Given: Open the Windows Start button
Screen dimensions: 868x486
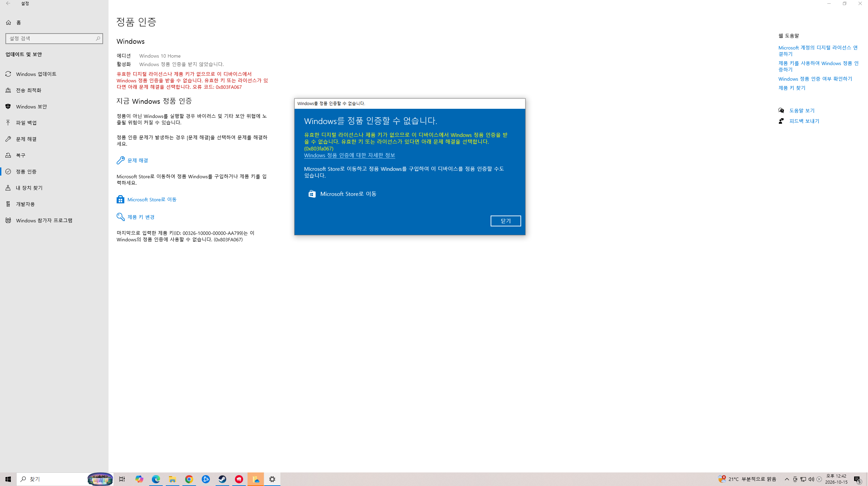Looking at the screenshot, I should click(8, 479).
